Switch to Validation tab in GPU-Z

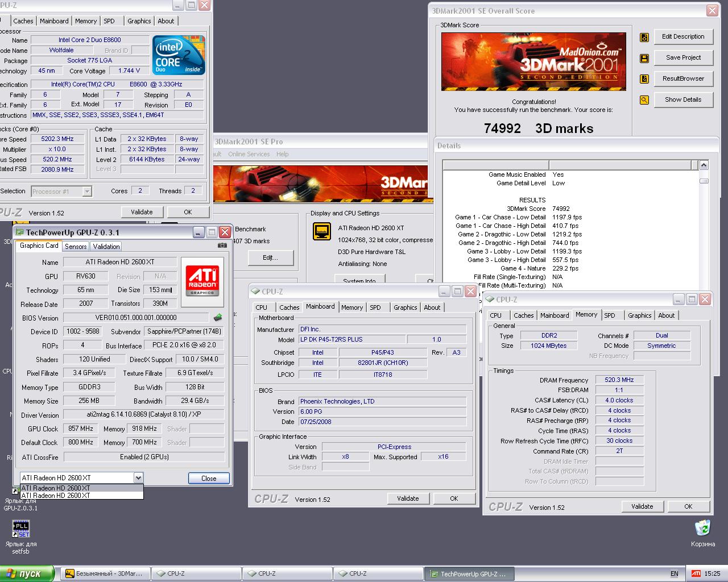pos(106,247)
